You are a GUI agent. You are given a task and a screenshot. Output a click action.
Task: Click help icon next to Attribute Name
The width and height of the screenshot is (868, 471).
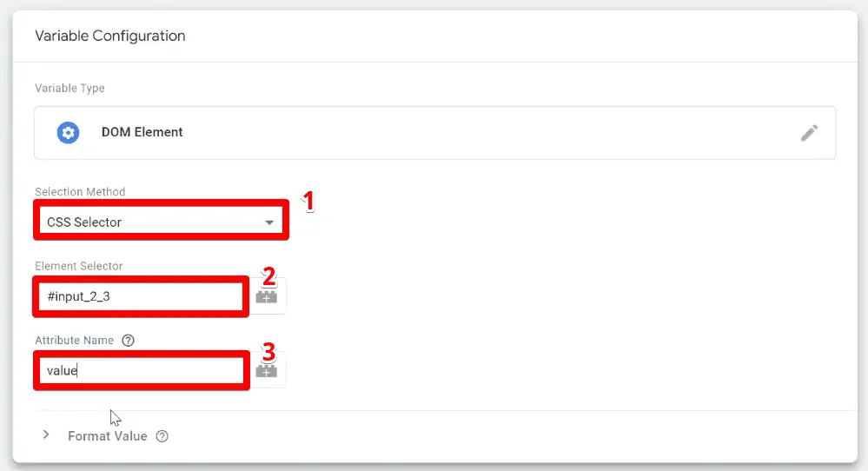point(128,341)
